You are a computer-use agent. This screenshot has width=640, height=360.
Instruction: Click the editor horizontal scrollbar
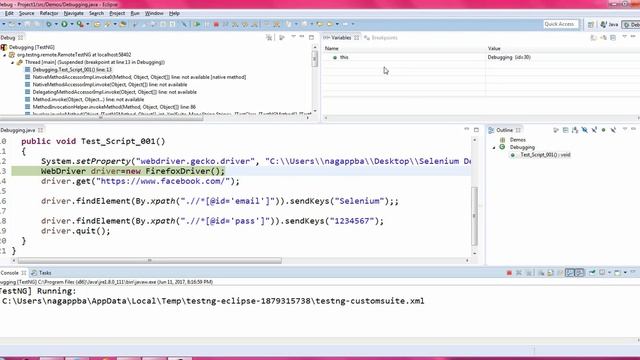click(149, 260)
